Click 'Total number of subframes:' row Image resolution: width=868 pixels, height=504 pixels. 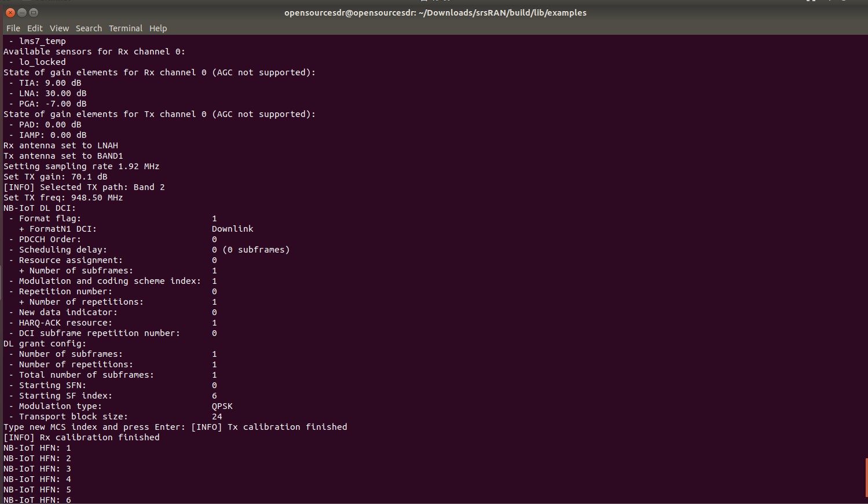[113, 375]
